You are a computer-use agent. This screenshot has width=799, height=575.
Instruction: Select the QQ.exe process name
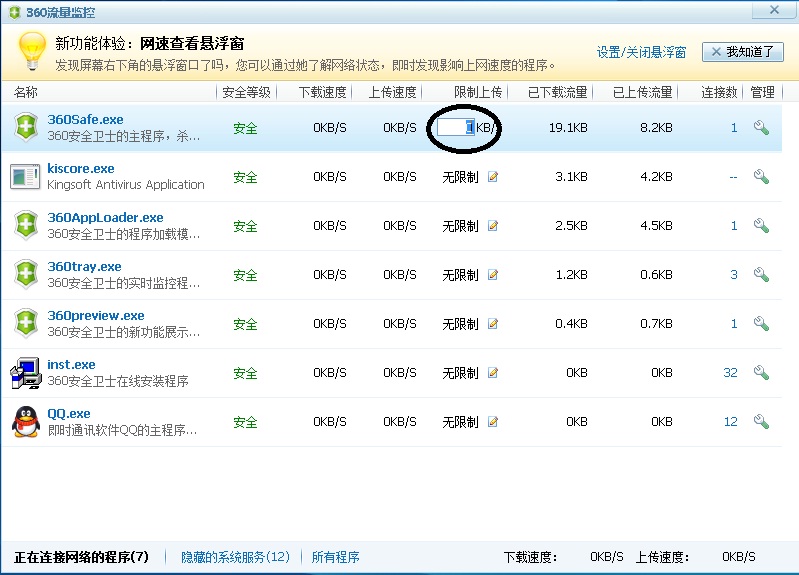tap(68, 413)
